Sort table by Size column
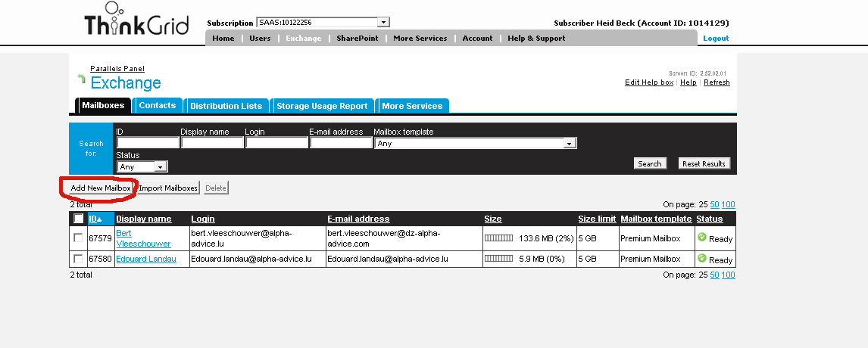868x348 pixels. 492,219
